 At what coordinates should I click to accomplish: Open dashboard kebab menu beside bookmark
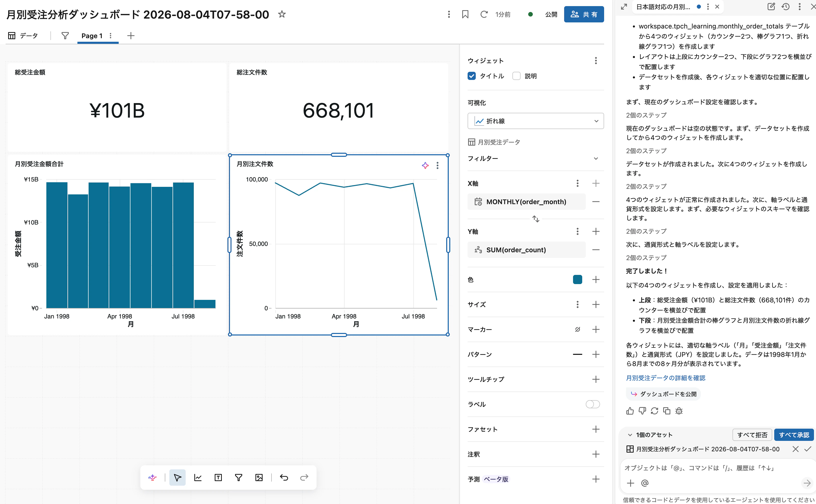tap(449, 14)
